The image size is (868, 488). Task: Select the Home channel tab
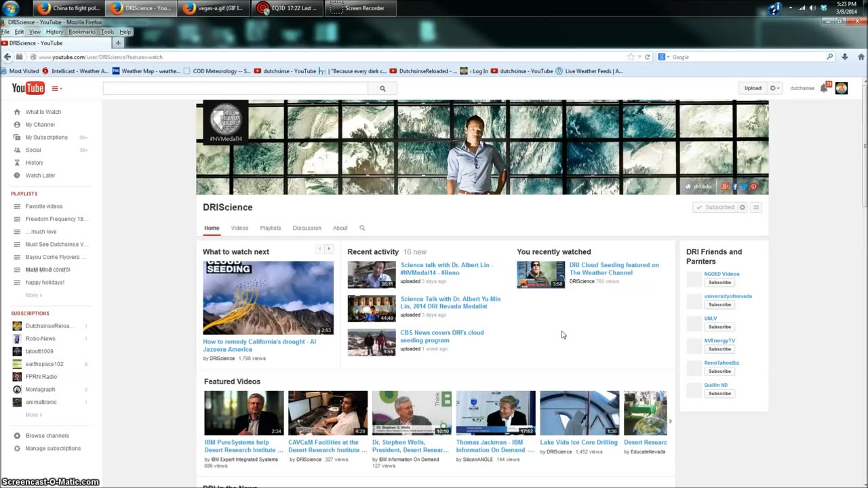click(212, 228)
